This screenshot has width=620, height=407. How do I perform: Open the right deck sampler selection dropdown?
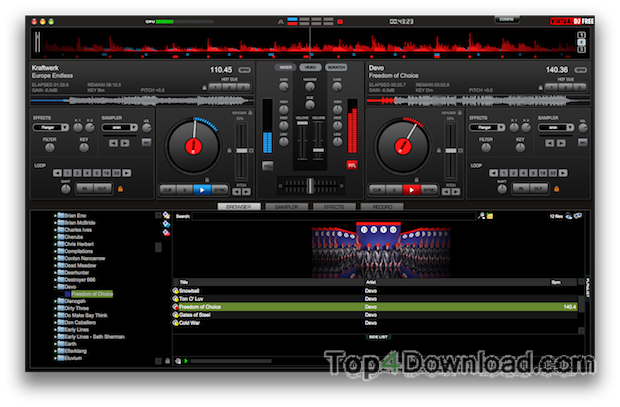556,127
